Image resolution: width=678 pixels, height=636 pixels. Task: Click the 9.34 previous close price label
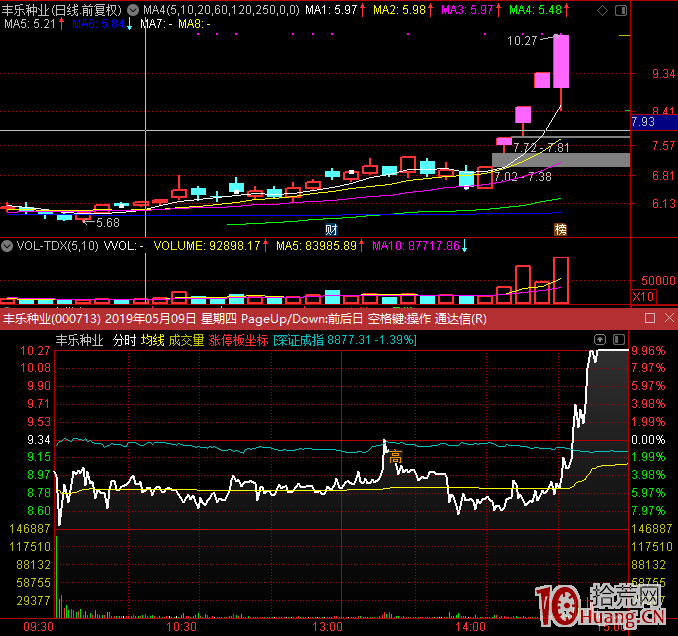pyautogui.click(x=39, y=440)
